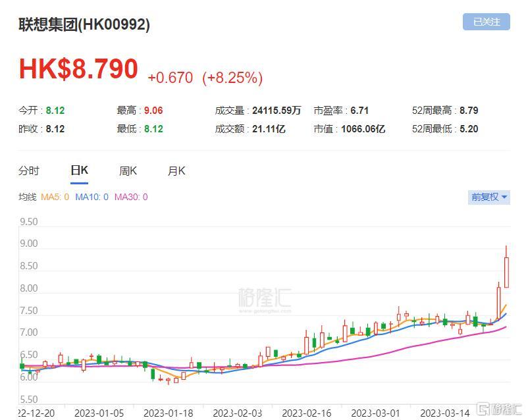The height and width of the screenshot is (420, 526).
Task: Toggle the MA5 moving average label
Action: [55, 197]
